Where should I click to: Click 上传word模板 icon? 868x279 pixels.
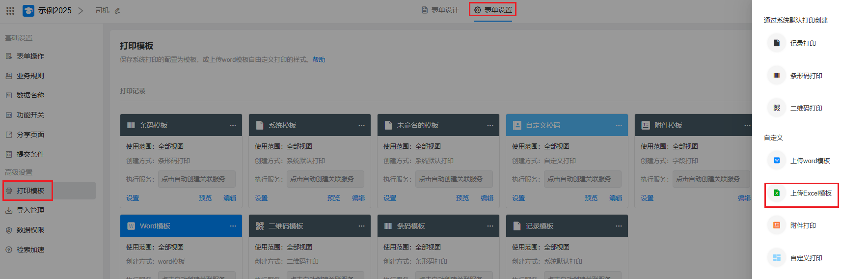(x=777, y=161)
